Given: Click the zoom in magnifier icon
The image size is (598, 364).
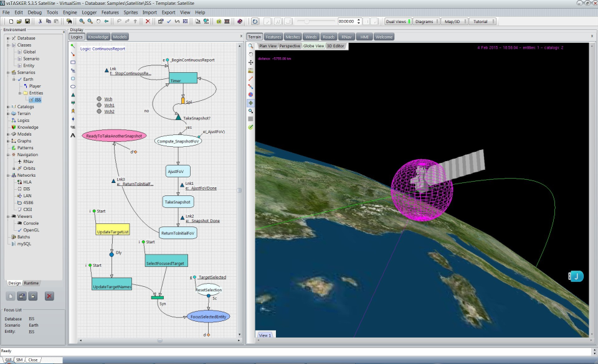Looking at the screenshot, I should click(81, 21).
